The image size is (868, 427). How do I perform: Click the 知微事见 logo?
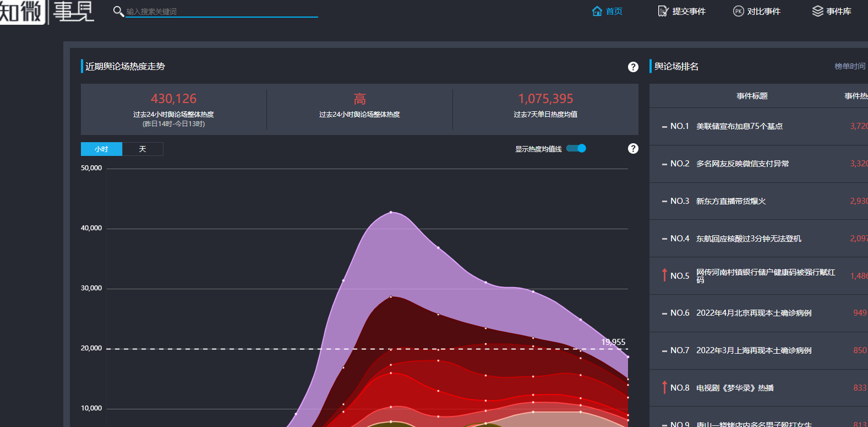(x=47, y=12)
